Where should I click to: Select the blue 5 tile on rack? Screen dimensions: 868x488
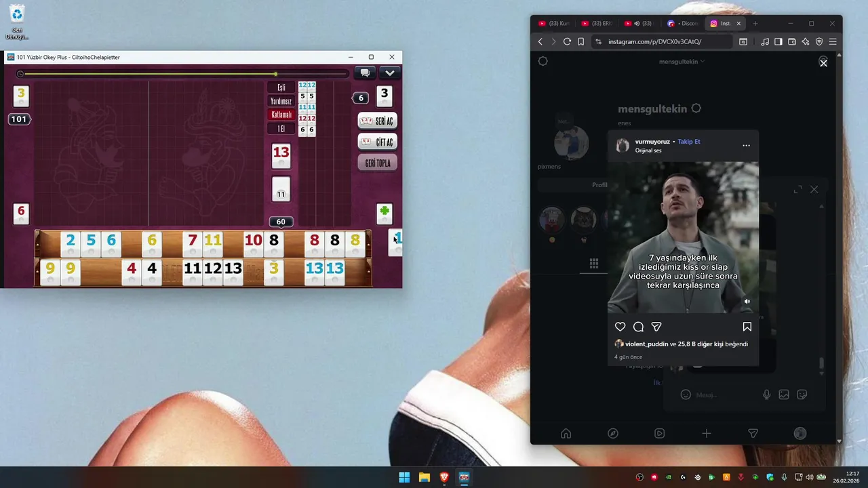coord(91,243)
